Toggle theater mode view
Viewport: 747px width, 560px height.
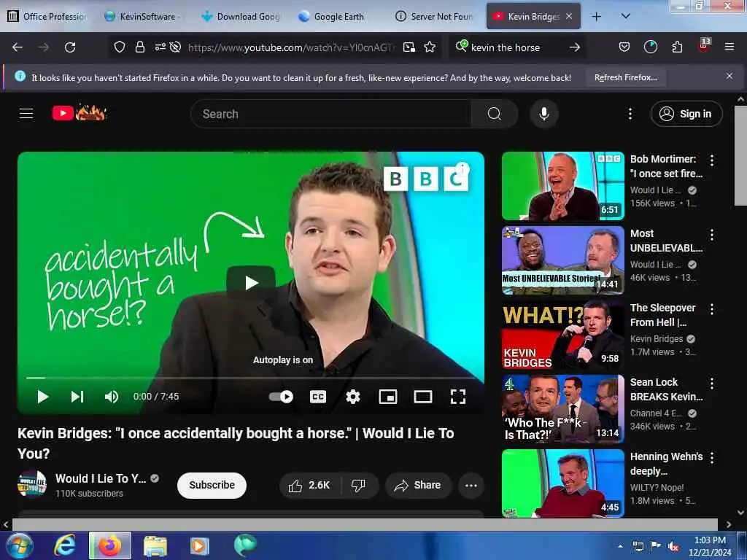[422, 397]
